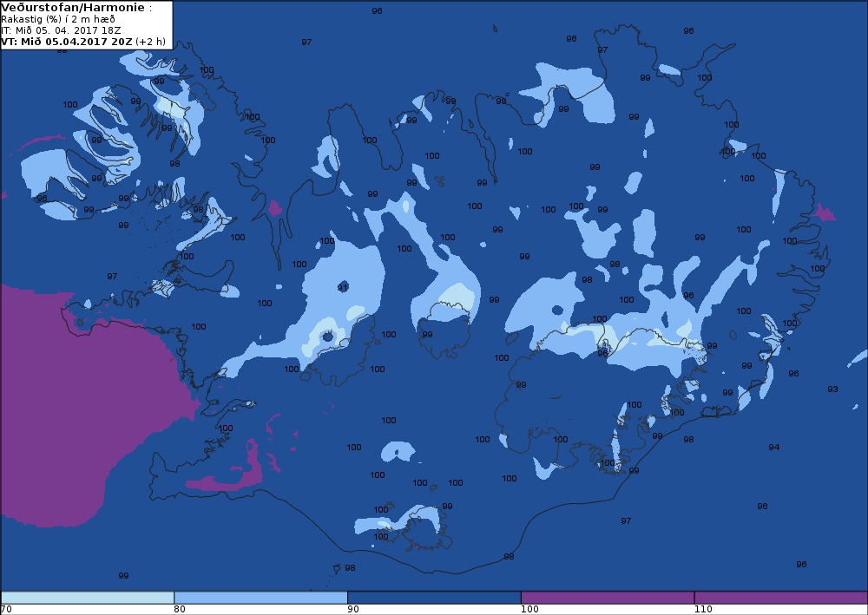Select the "93" humidity value offshore
The height and width of the screenshot is (615, 868).
click(832, 389)
